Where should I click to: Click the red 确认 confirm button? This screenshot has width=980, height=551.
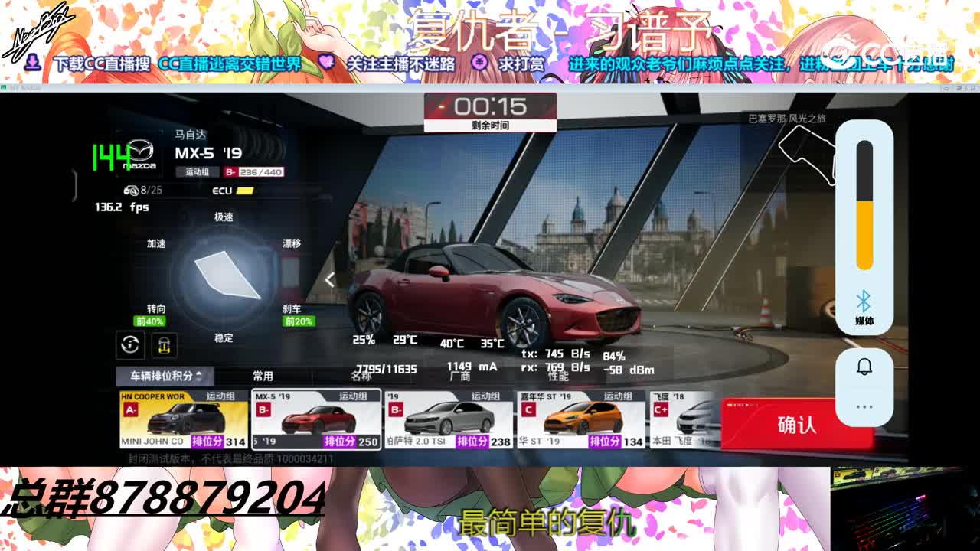click(x=796, y=425)
